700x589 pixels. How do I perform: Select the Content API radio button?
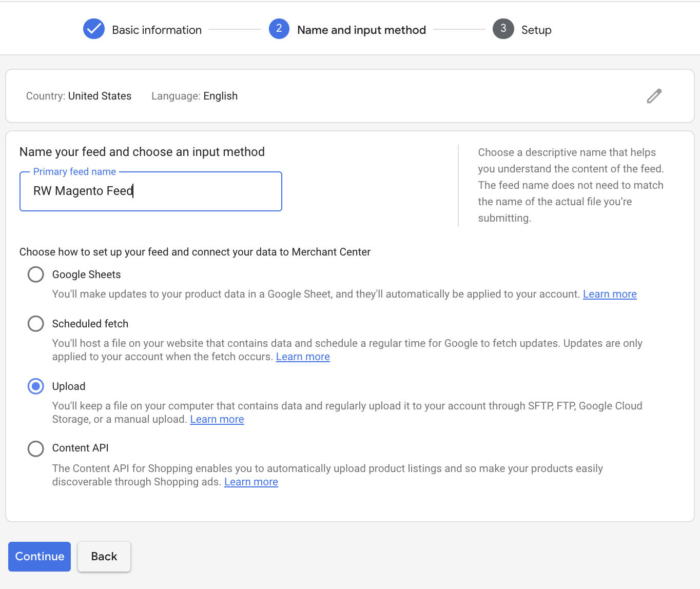point(36,448)
